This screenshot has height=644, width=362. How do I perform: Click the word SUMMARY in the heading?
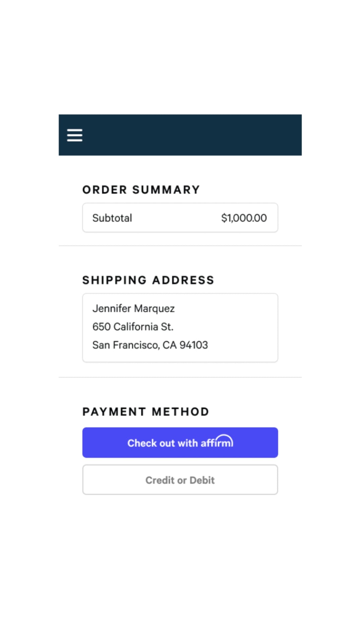click(x=166, y=190)
